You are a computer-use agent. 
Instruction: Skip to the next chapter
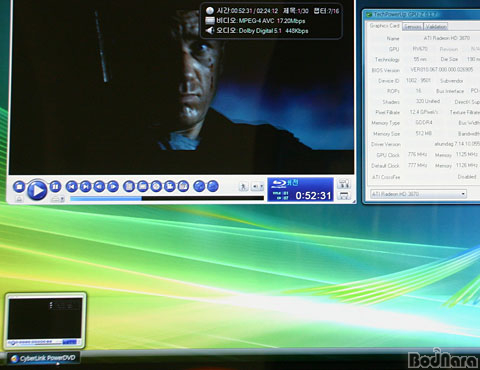click(85, 186)
